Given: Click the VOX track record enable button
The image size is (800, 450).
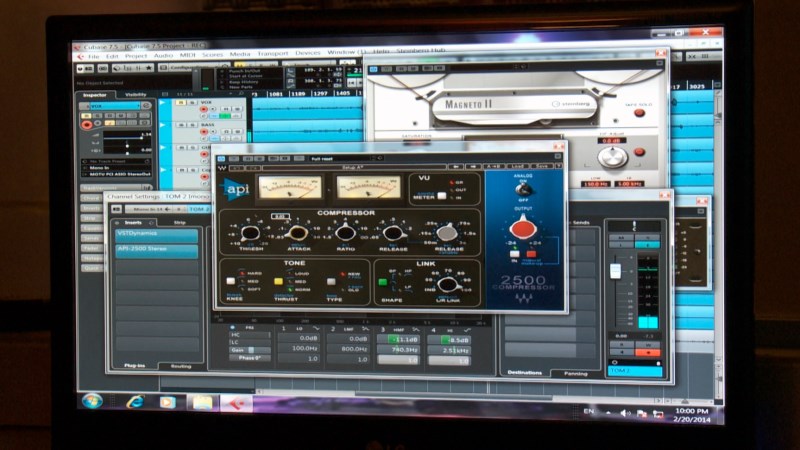Looking at the screenshot, I should click(x=204, y=110).
